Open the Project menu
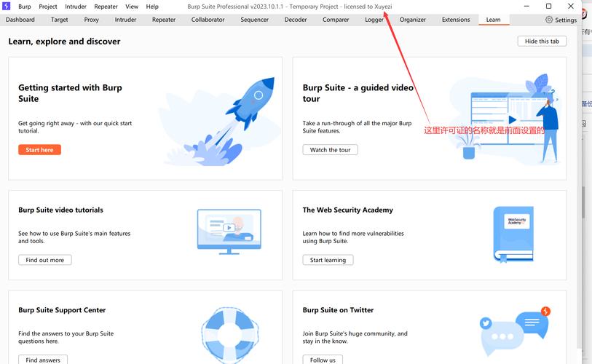Image resolution: width=592 pixels, height=364 pixels. pos(48,7)
